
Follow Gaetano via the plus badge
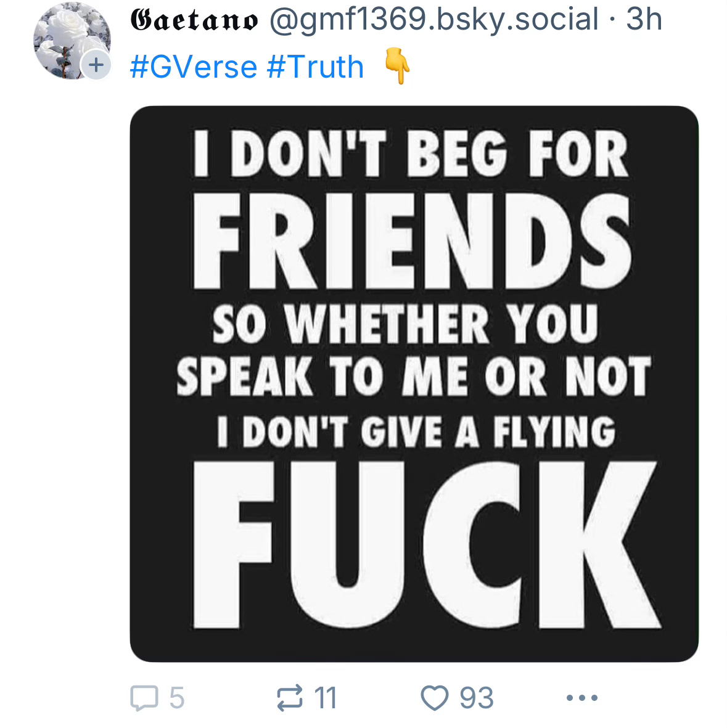coord(96,64)
